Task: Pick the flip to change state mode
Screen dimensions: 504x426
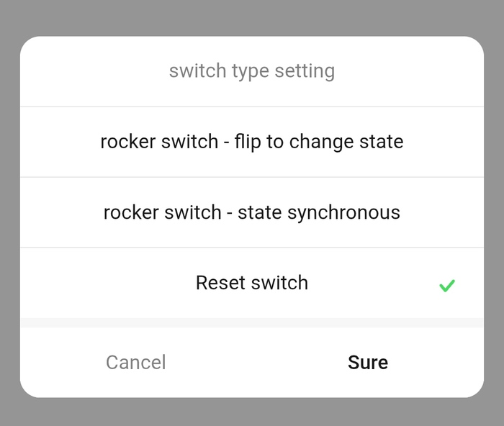Action: click(x=251, y=142)
